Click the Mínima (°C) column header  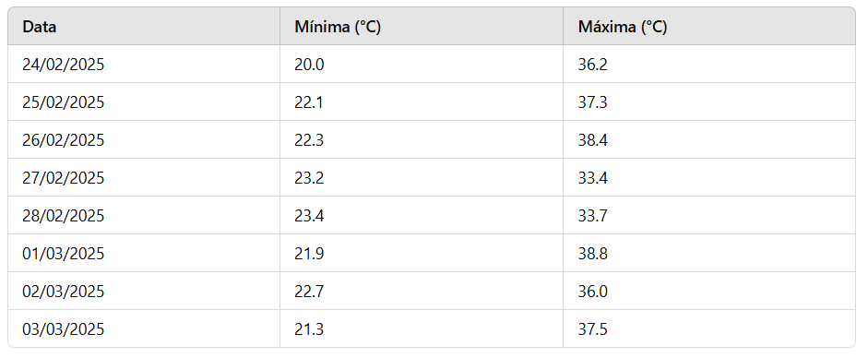(x=338, y=27)
